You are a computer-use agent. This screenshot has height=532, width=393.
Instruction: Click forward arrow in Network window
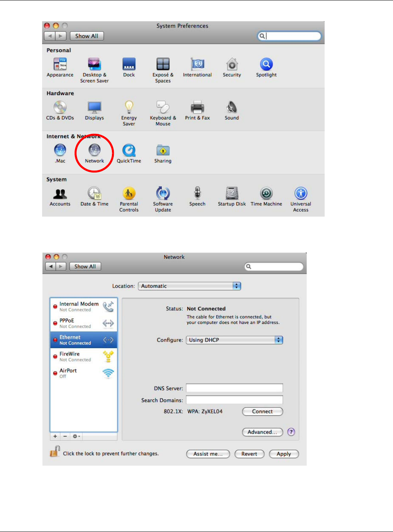pos(62,266)
